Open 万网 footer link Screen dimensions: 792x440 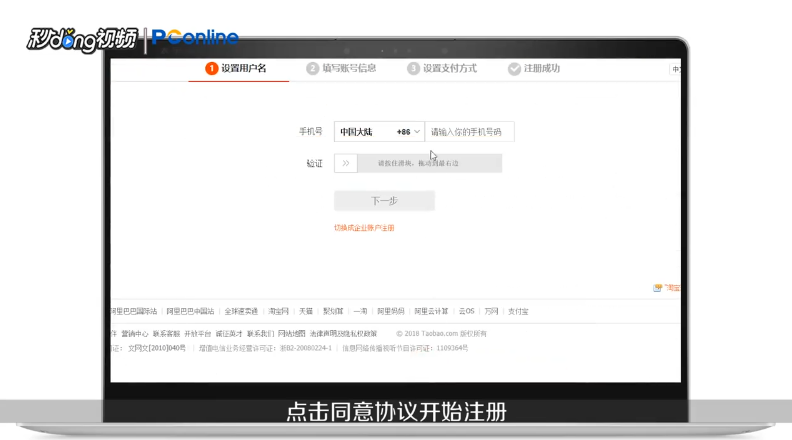point(491,311)
